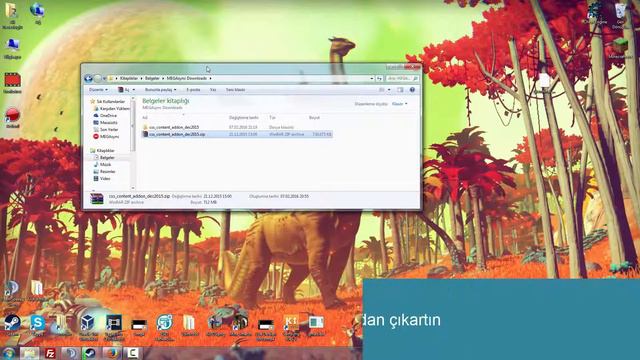Click the navigation pane vertical scrollbar

[x=133, y=143]
